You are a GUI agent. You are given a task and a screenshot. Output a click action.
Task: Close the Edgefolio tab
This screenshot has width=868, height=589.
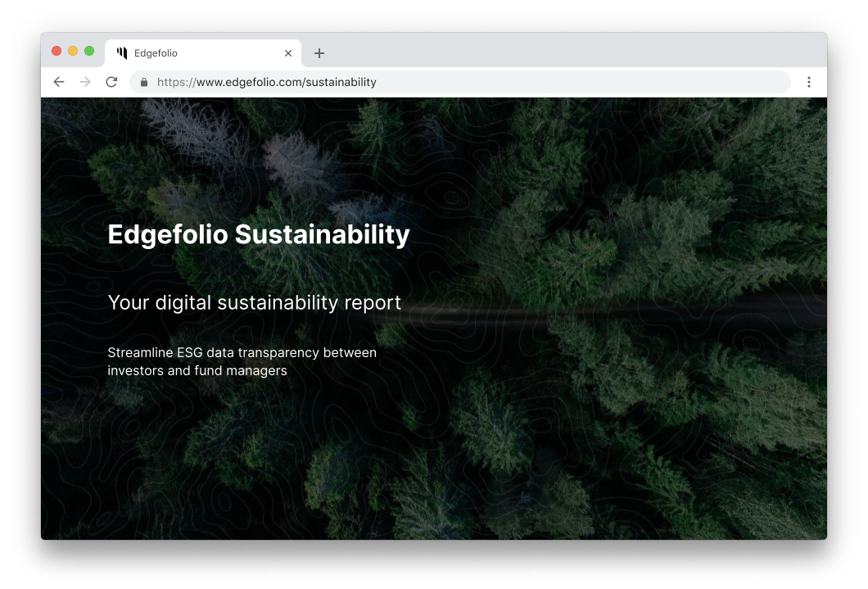click(x=288, y=53)
